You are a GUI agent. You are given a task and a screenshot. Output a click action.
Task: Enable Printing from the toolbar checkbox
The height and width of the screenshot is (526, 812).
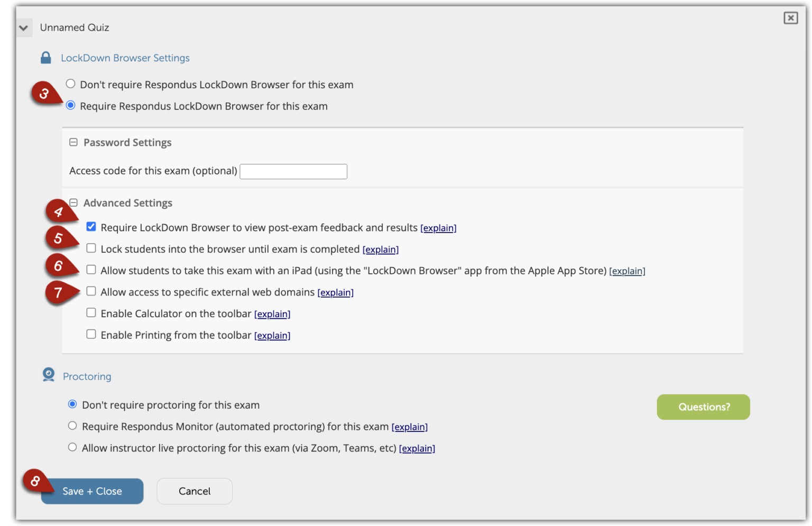pyautogui.click(x=91, y=335)
